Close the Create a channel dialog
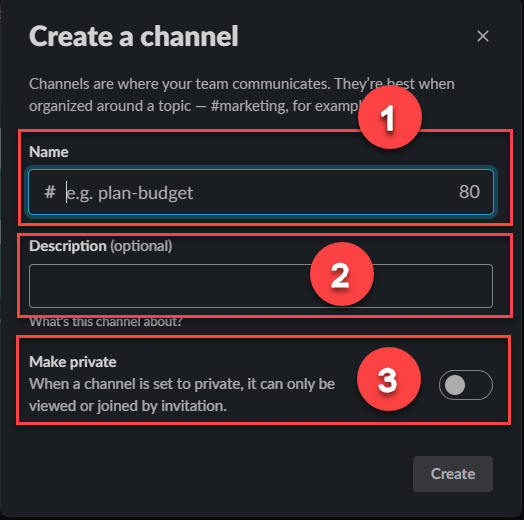The width and height of the screenshot is (524, 520). click(x=483, y=36)
